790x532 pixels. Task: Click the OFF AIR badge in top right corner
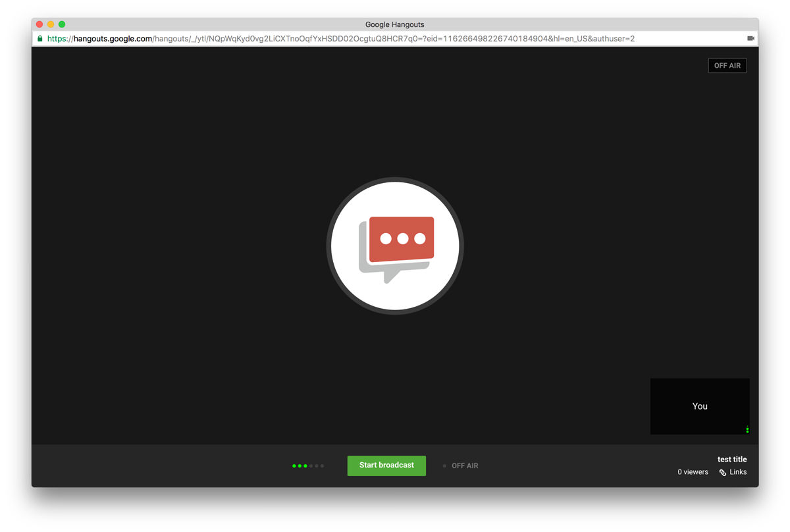727,65
